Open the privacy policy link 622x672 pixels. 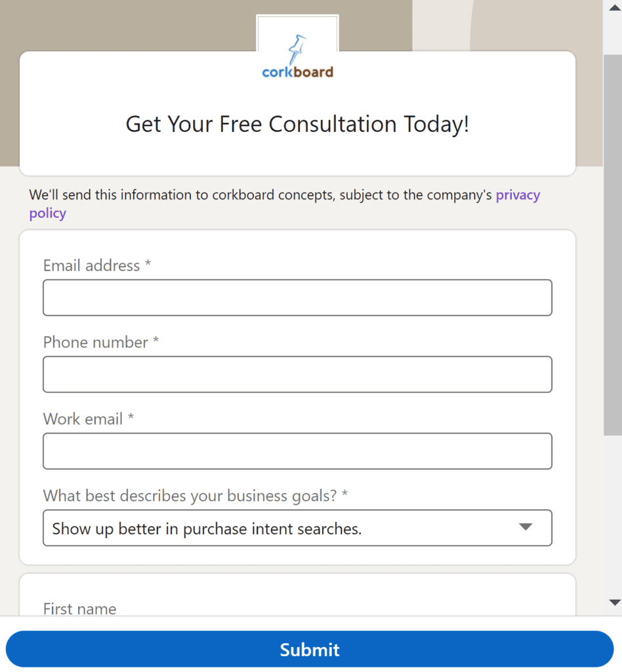pyautogui.click(x=518, y=196)
